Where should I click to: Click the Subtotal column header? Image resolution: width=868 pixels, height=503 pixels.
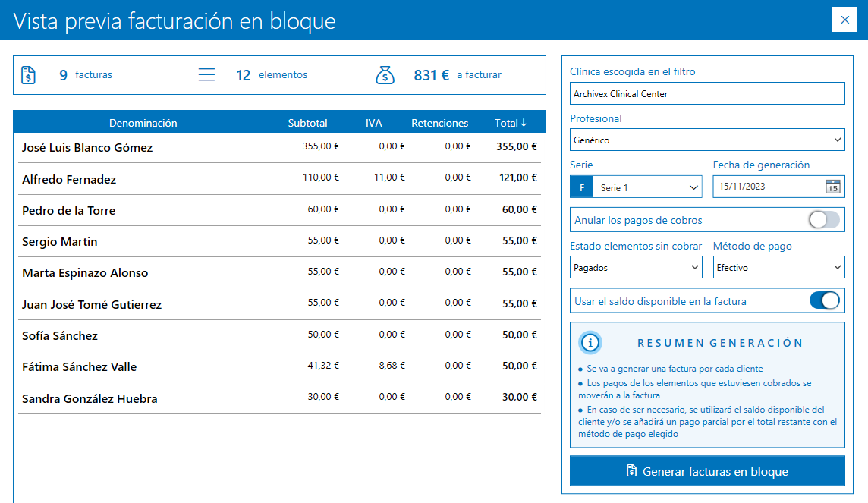click(308, 121)
